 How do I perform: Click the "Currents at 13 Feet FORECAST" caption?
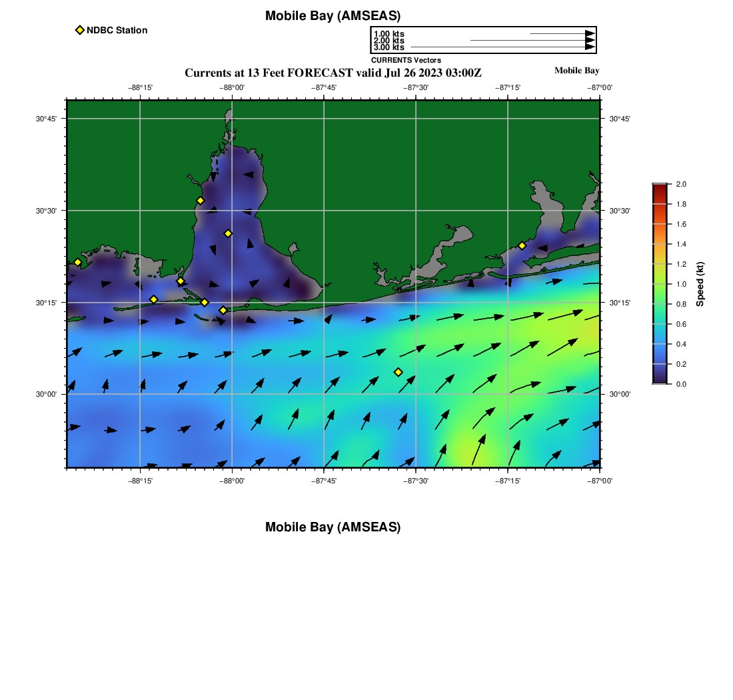tap(333, 72)
